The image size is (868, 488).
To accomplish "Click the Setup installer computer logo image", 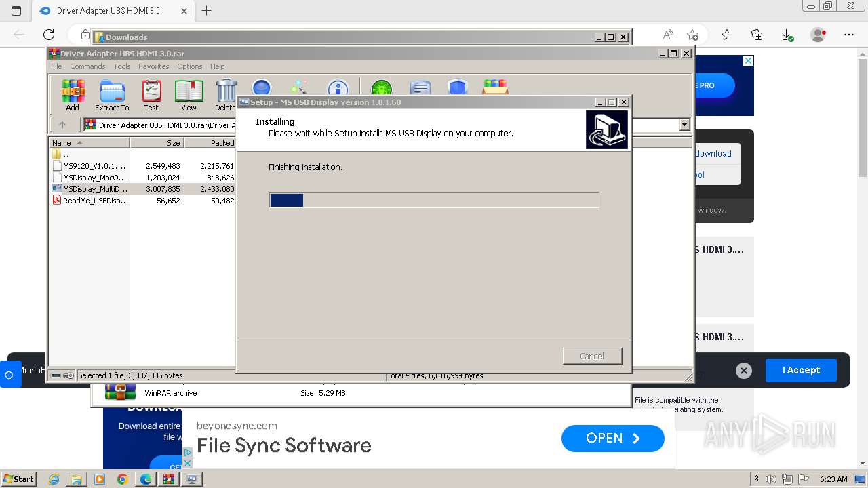I will pyautogui.click(x=607, y=129).
